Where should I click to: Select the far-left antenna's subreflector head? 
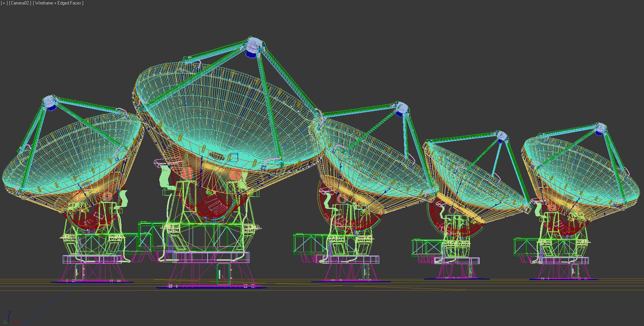[x=50, y=101]
